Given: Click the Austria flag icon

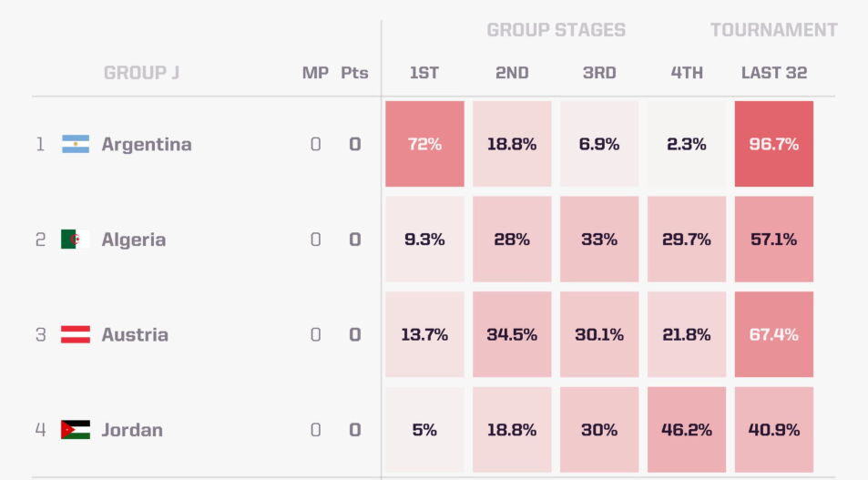Looking at the screenshot, I should (x=76, y=334).
